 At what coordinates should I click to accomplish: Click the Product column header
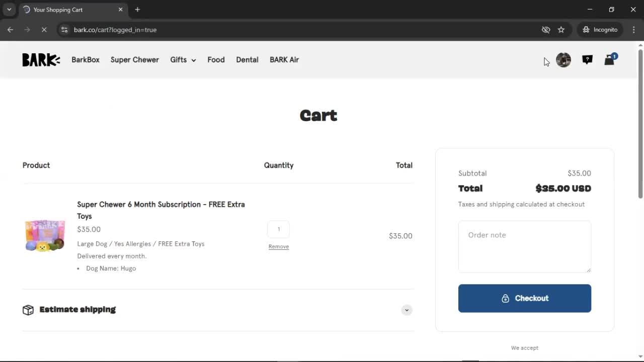click(x=36, y=165)
